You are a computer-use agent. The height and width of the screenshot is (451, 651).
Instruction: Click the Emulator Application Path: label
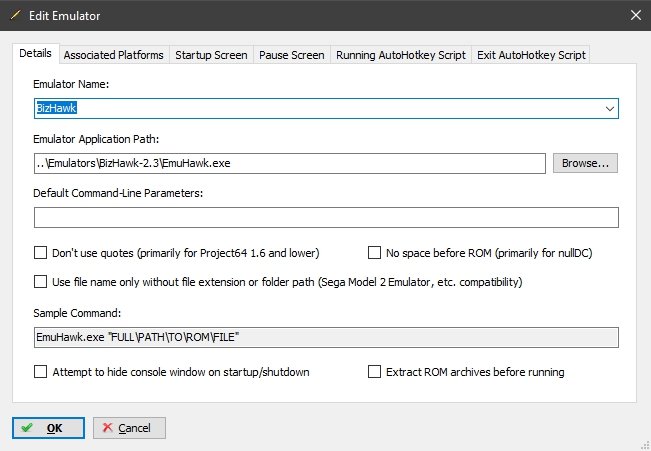click(x=96, y=139)
